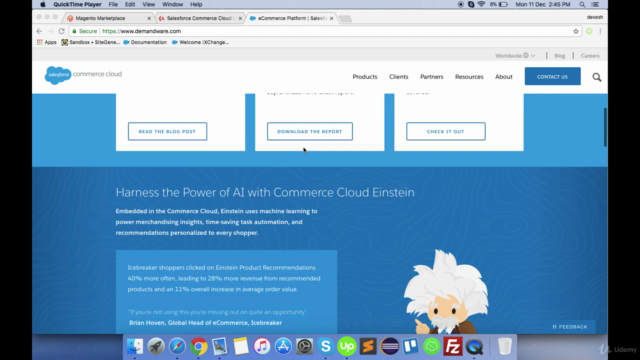Open the Trash in the dock
The height and width of the screenshot is (360, 640).
[x=505, y=346]
